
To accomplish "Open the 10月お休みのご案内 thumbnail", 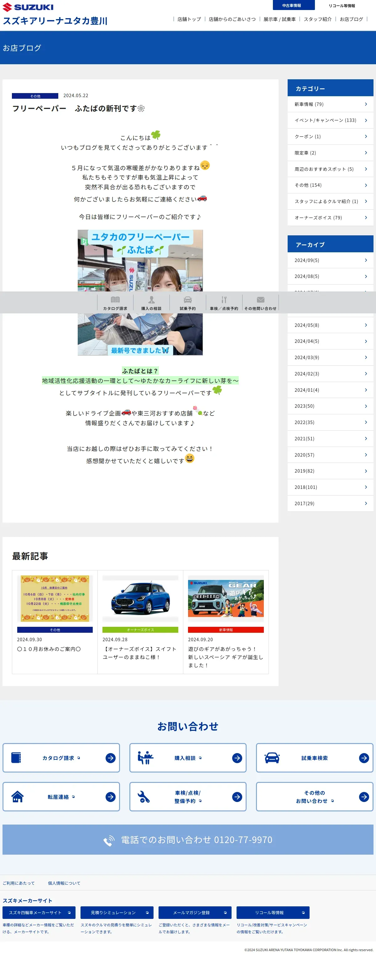I will coord(55,598).
